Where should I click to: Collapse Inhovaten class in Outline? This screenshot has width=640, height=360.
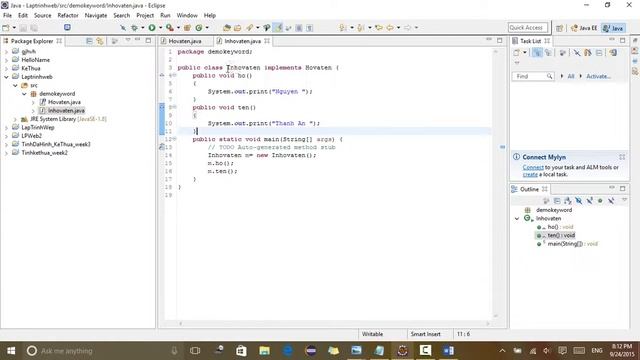[517, 219]
